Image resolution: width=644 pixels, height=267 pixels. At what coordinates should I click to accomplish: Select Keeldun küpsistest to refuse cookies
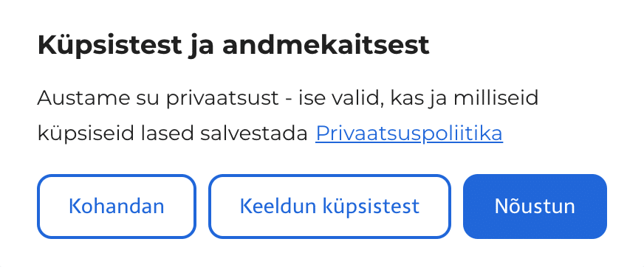tap(329, 207)
